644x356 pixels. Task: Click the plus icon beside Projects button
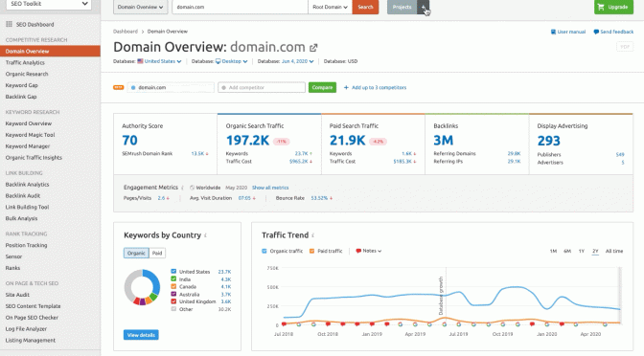point(423,7)
